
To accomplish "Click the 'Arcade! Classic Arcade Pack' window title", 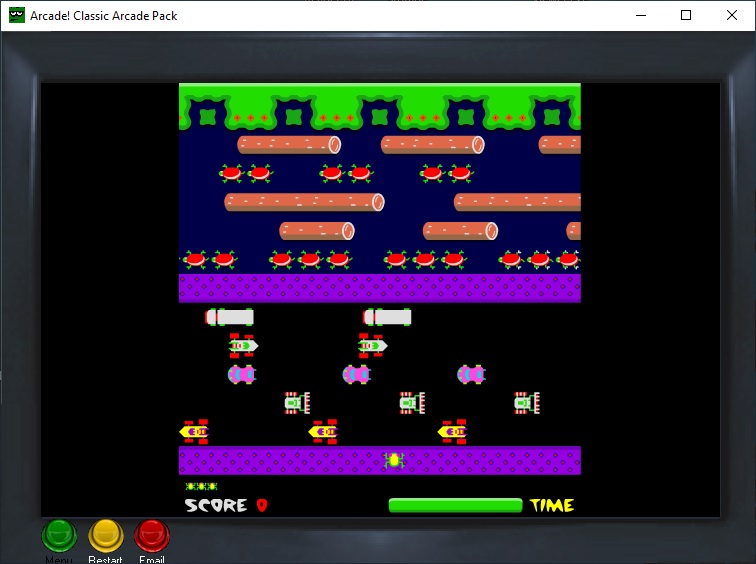I will click(104, 16).
